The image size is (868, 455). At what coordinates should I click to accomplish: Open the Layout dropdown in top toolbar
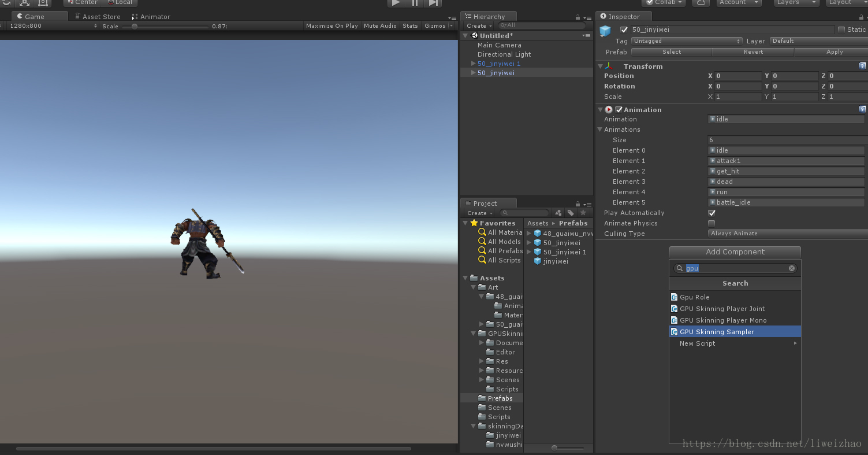tap(847, 3)
